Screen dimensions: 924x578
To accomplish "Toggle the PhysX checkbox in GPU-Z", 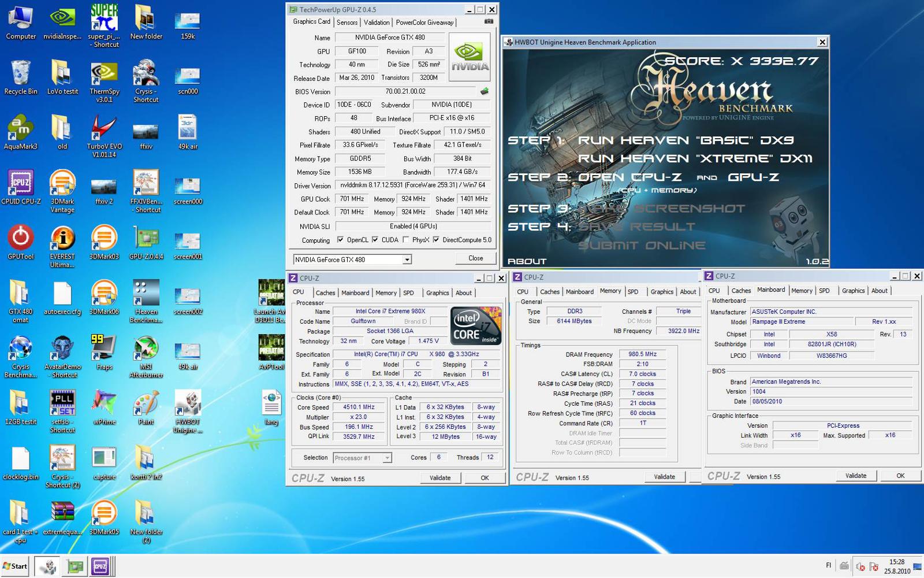I will [406, 240].
